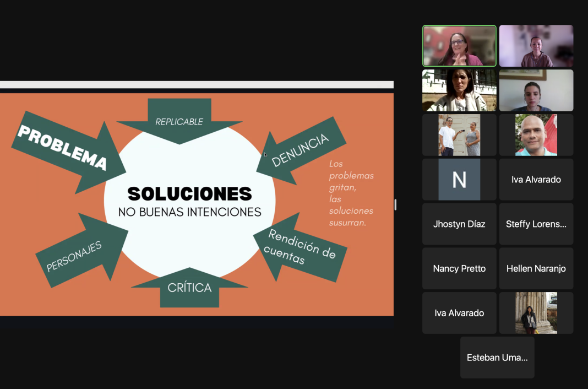
Task: Select the green-bordered active speaker video tile
Action: [459, 46]
